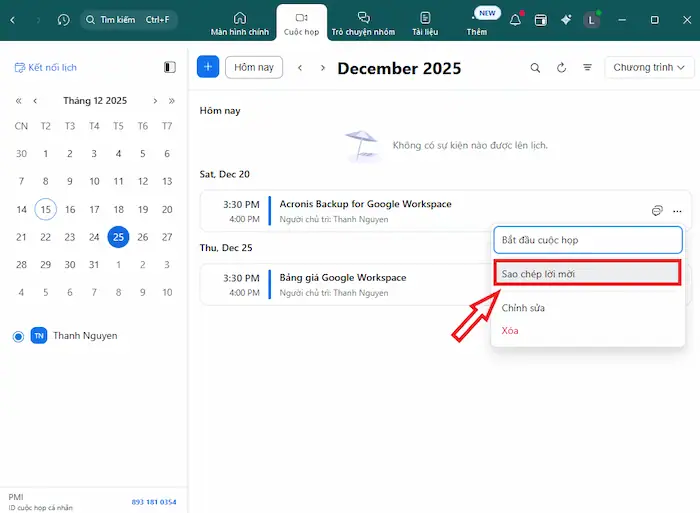Open the notifications bell icon
The width and height of the screenshot is (700, 513).
(516, 19)
